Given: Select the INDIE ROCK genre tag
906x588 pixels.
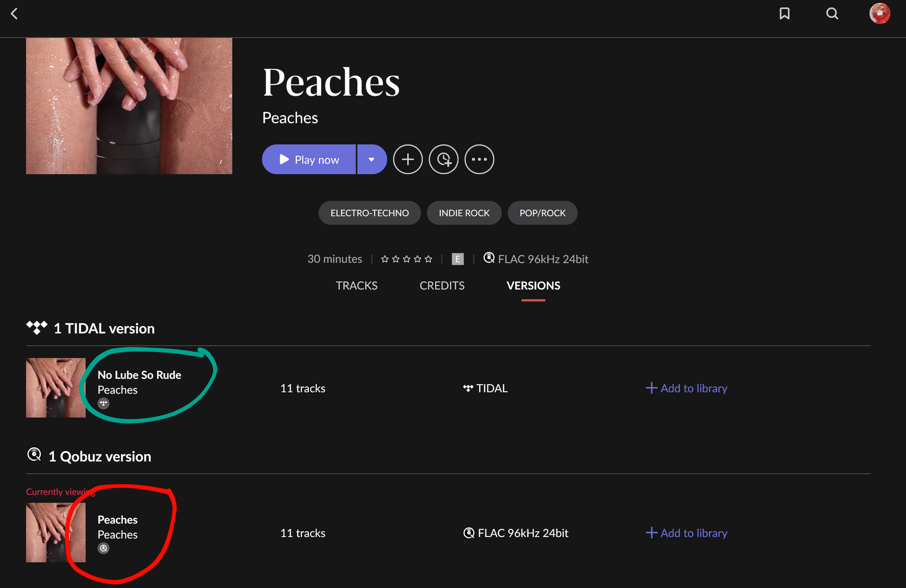Looking at the screenshot, I should (x=464, y=213).
